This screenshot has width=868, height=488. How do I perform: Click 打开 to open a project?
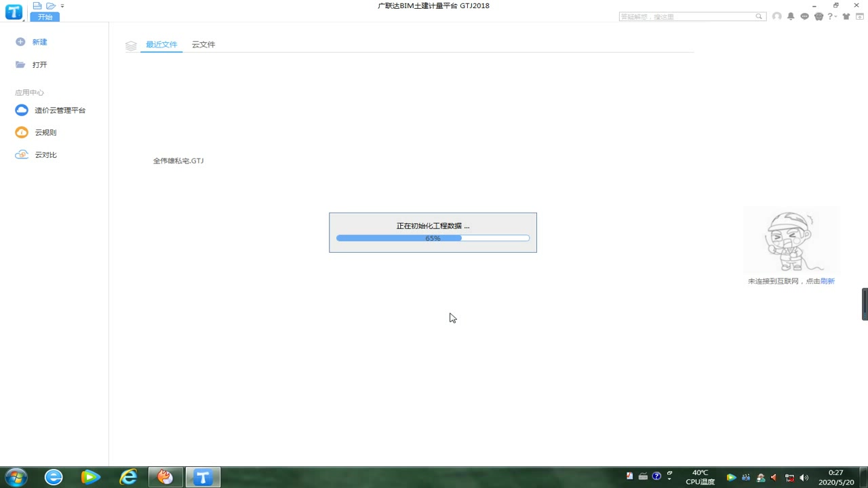40,65
